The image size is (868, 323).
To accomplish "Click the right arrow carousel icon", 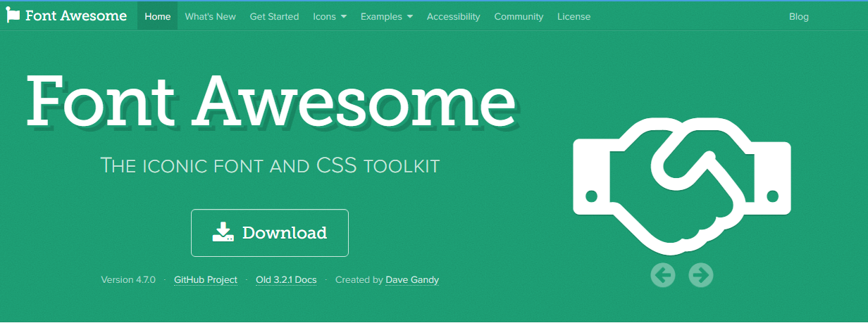I will click(x=701, y=275).
